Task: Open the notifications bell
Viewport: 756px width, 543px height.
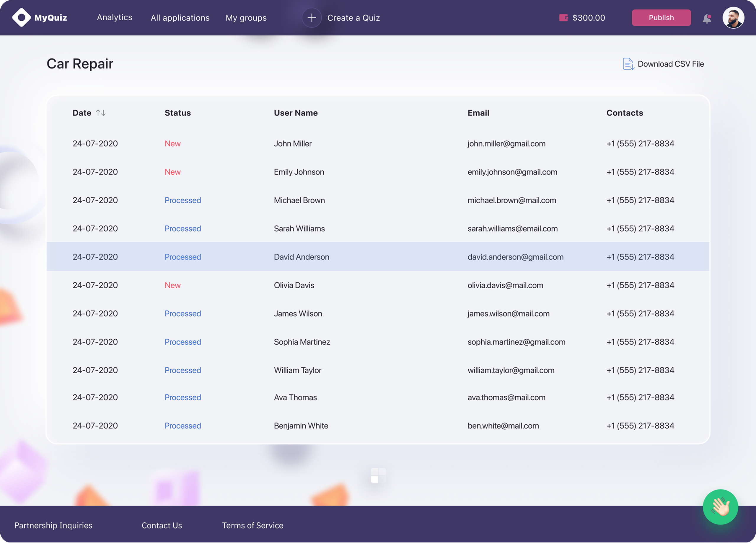Action: (707, 18)
